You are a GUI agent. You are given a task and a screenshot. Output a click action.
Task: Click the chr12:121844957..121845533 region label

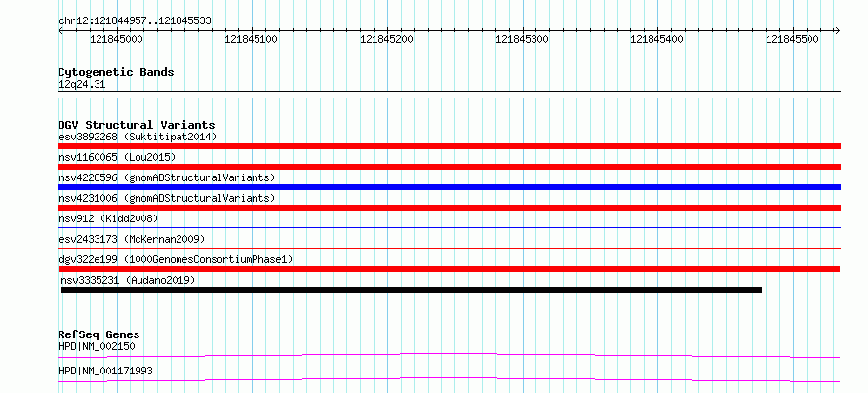(135, 21)
